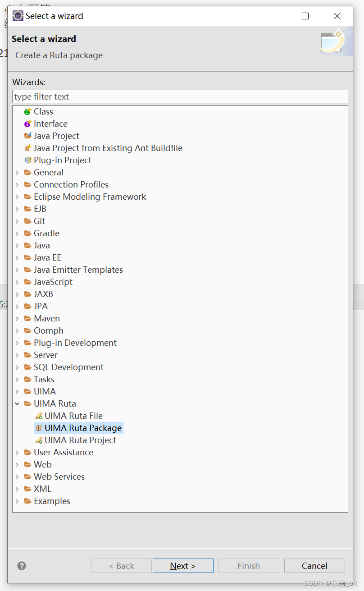Click the type filter text field
This screenshot has height=591, width=364.
180,96
